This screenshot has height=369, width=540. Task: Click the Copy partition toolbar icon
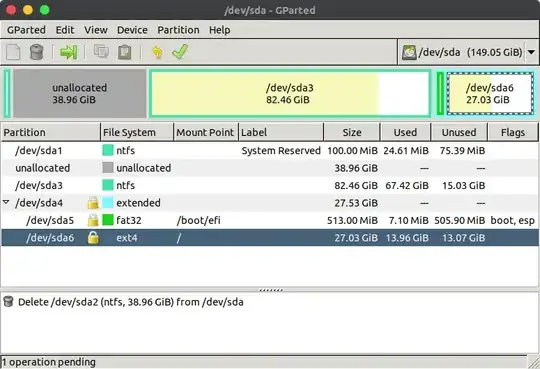pos(101,52)
